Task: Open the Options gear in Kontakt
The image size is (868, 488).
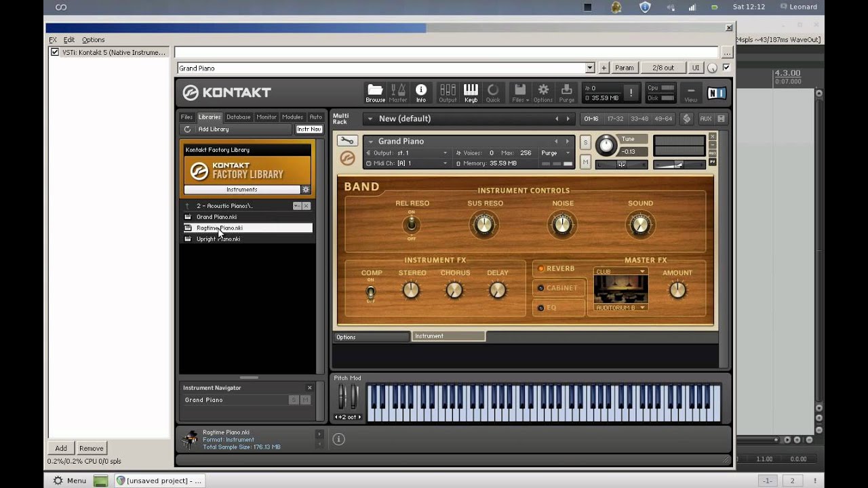Action: [x=543, y=93]
